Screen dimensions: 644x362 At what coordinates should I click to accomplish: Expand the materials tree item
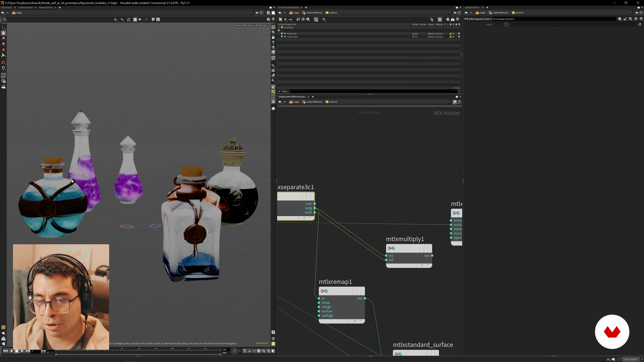(x=282, y=34)
